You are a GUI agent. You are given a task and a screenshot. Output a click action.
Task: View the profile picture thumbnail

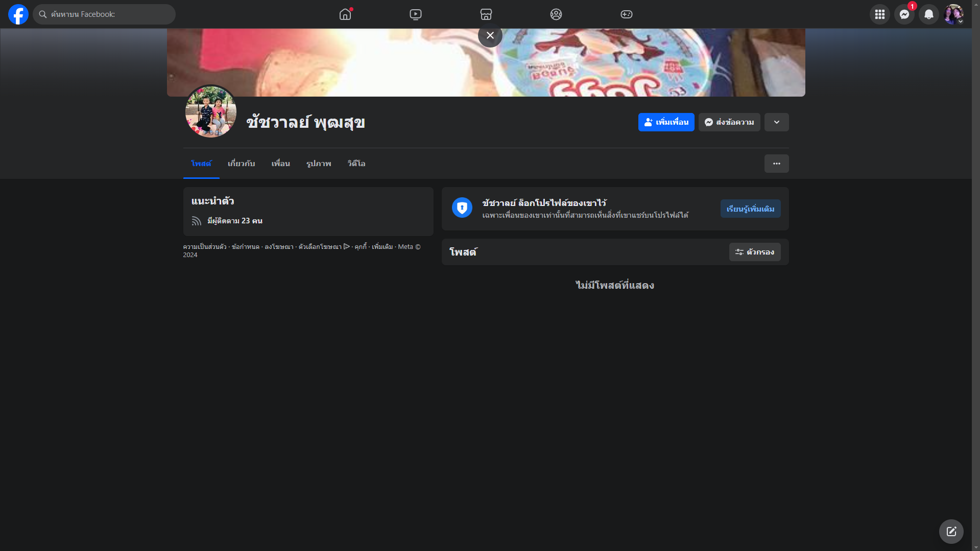tap(211, 112)
